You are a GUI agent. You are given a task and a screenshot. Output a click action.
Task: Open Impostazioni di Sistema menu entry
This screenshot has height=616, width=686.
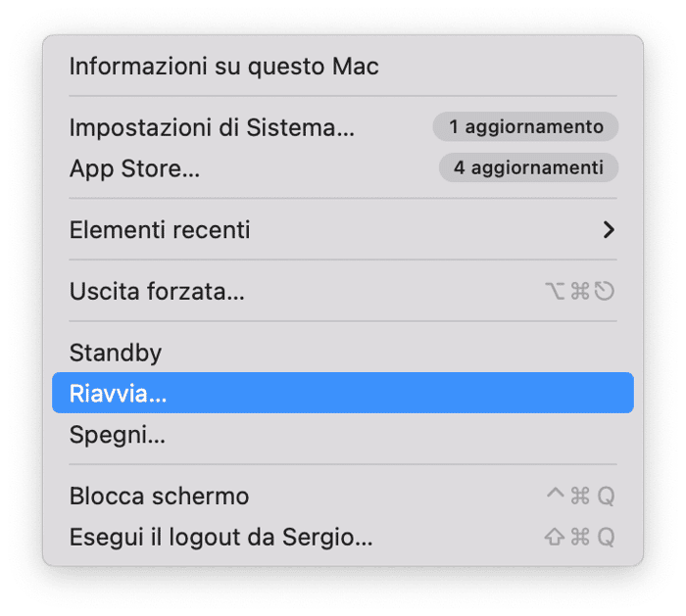(212, 127)
